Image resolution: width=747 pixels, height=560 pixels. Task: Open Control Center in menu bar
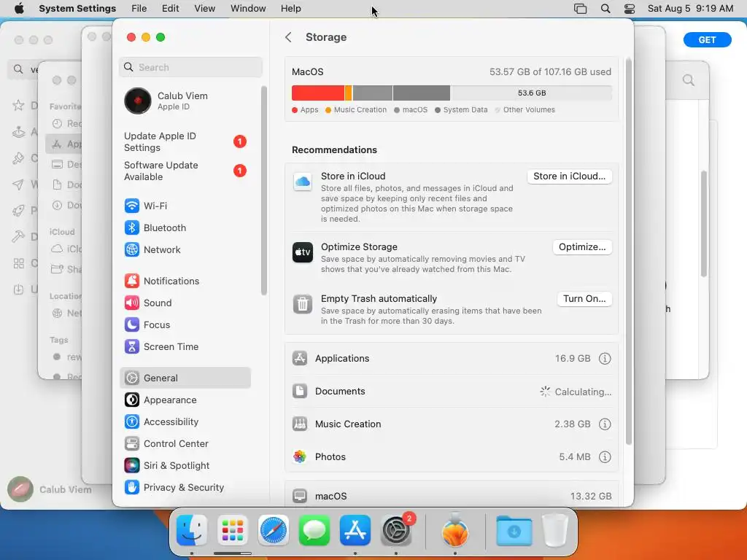click(630, 9)
